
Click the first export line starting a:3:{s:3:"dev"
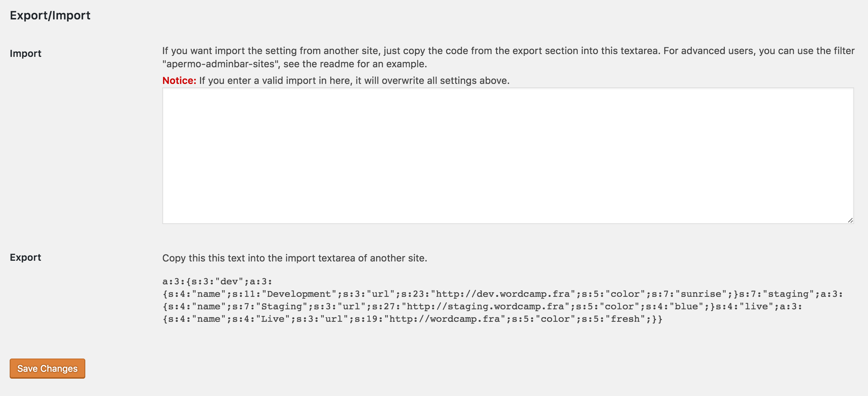217,282
